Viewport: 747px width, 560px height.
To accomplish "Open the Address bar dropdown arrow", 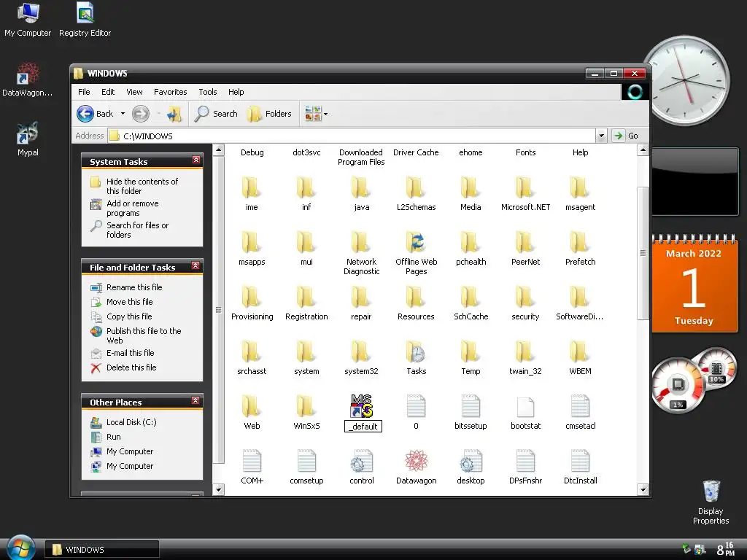I will (x=601, y=136).
